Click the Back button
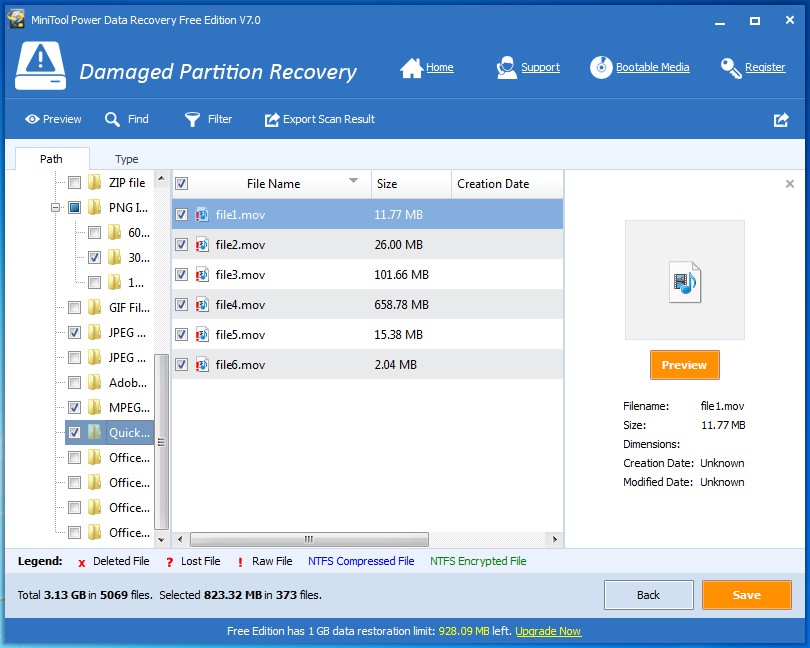 pos(648,595)
